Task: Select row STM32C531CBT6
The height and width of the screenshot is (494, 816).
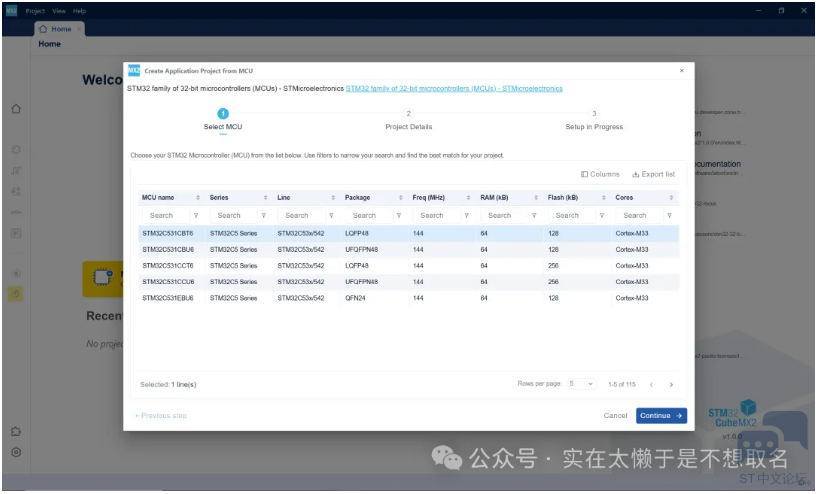Action: 409,234
